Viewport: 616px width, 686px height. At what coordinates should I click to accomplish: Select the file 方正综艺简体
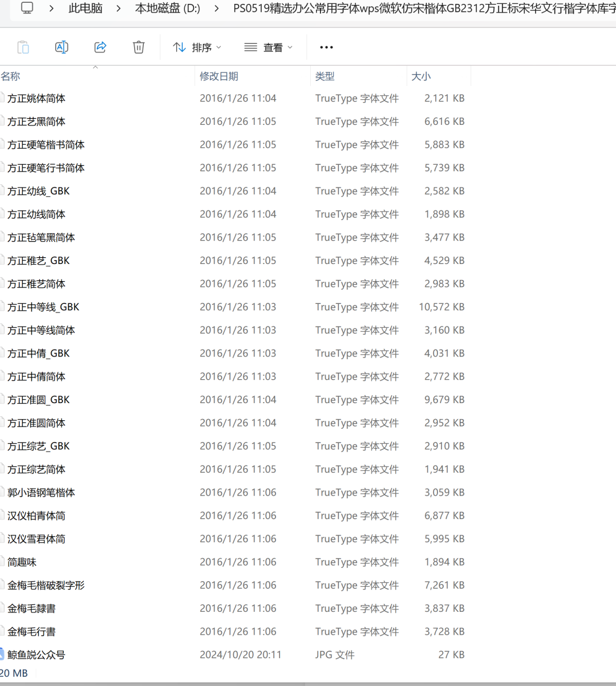[37, 469]
